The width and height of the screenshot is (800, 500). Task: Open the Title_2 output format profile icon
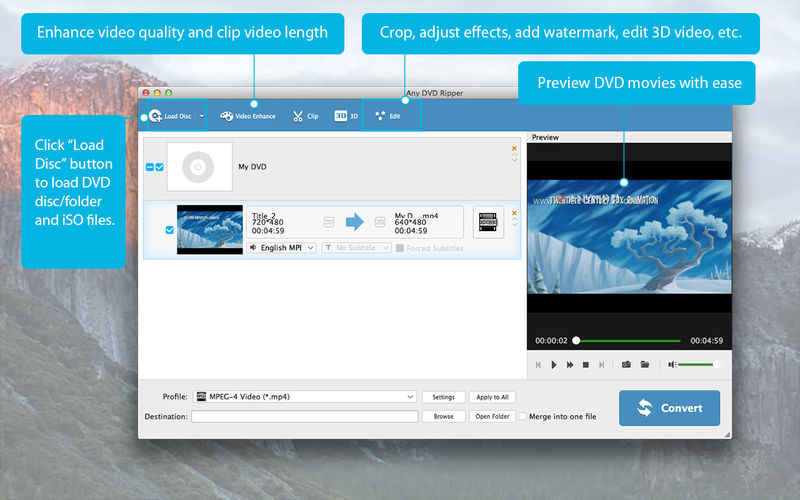488,222
